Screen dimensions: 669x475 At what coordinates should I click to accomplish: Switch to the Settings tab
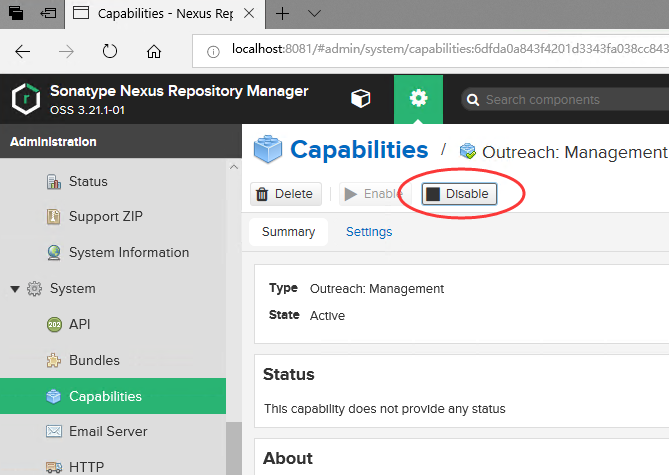tap(369, 232)
